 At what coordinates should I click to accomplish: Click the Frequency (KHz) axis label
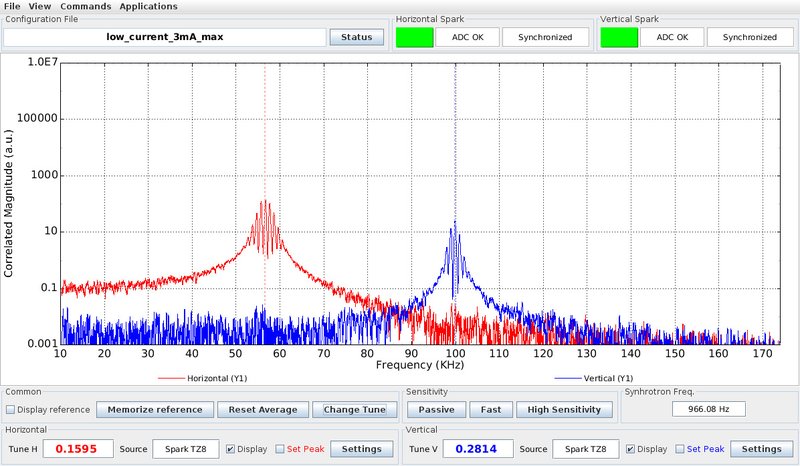[420, 365]
